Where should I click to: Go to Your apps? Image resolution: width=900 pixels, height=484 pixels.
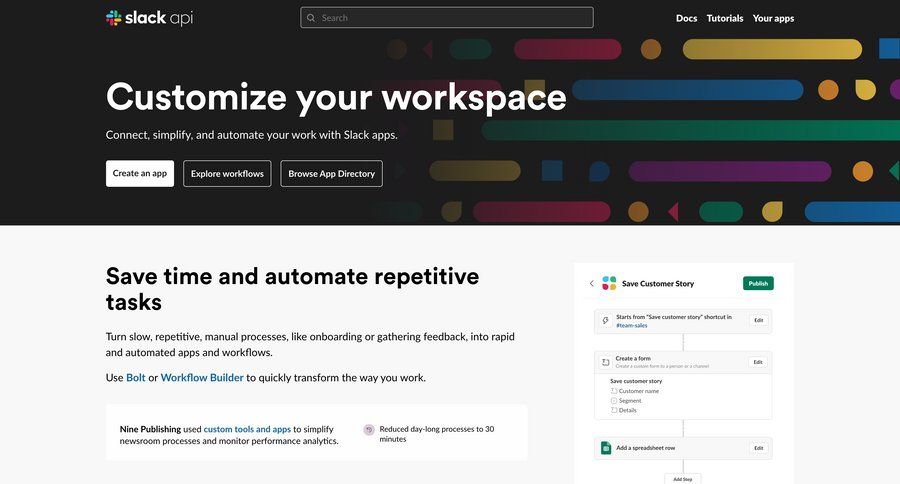coord(773,18)
